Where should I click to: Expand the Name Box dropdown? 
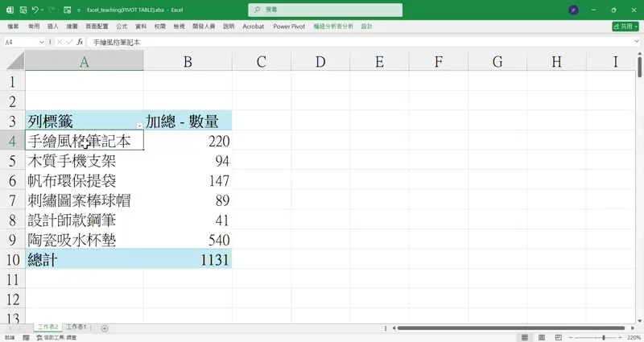coord(42,42)
